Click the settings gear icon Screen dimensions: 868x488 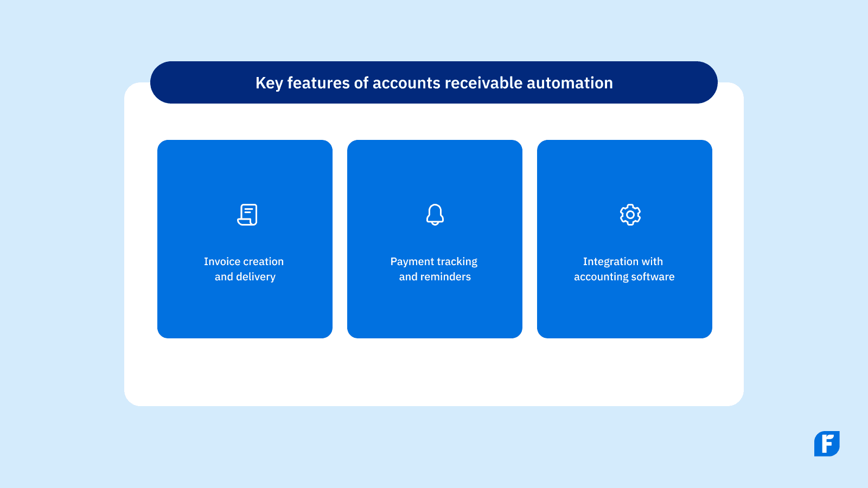(x=630, y=215)
